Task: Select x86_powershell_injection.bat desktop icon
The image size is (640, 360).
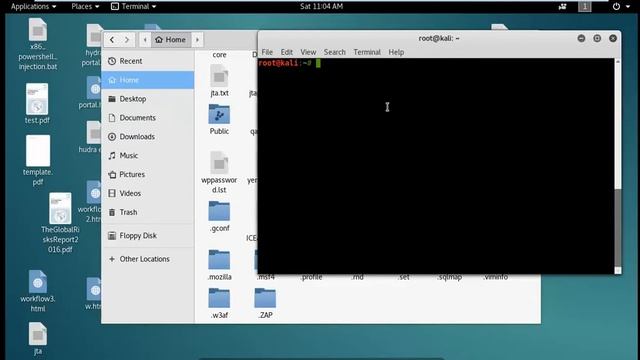Action: 38,29
